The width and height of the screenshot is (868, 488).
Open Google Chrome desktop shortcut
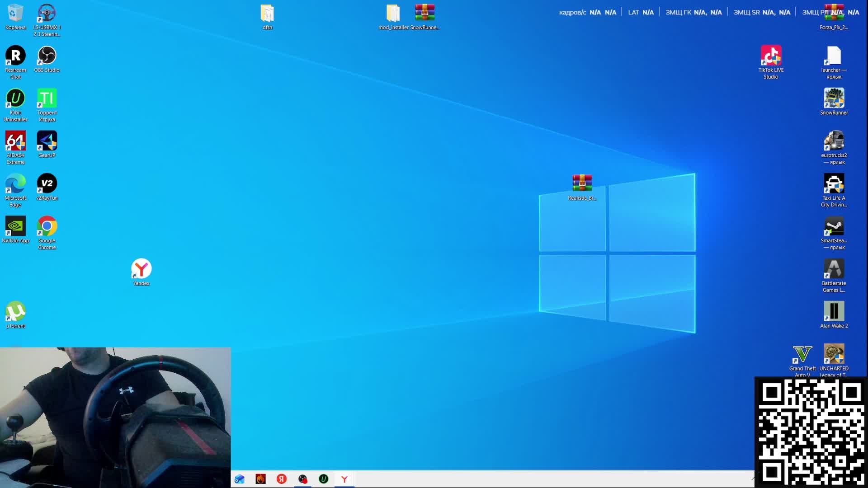point(47,226)
